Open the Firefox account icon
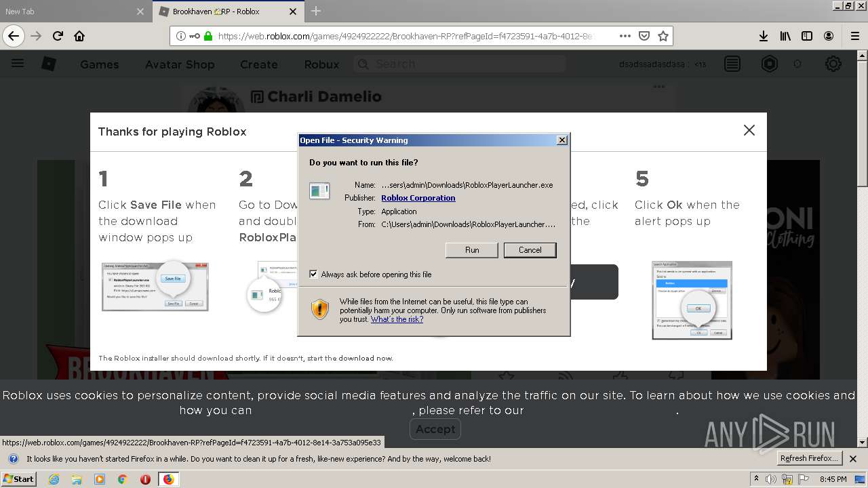Image resolution: width=868 pixels, height=488 pixels. [829, 36]
